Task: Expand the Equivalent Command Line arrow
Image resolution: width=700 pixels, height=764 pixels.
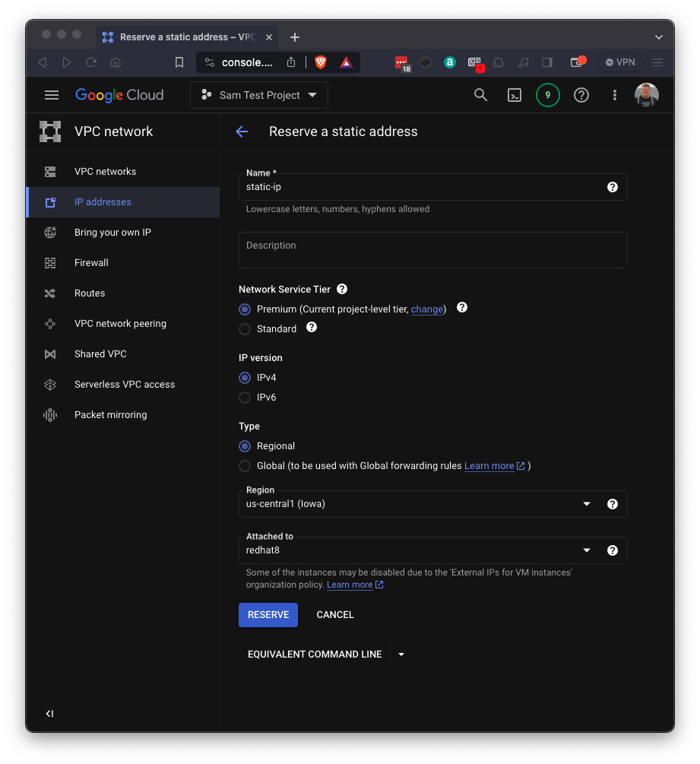Action: [401, 655]
